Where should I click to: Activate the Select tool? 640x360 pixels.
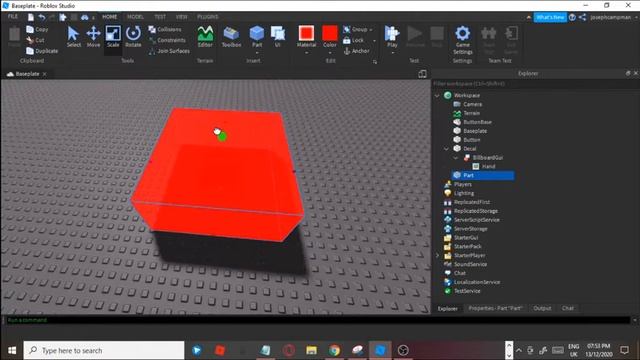tap(73, 37)
